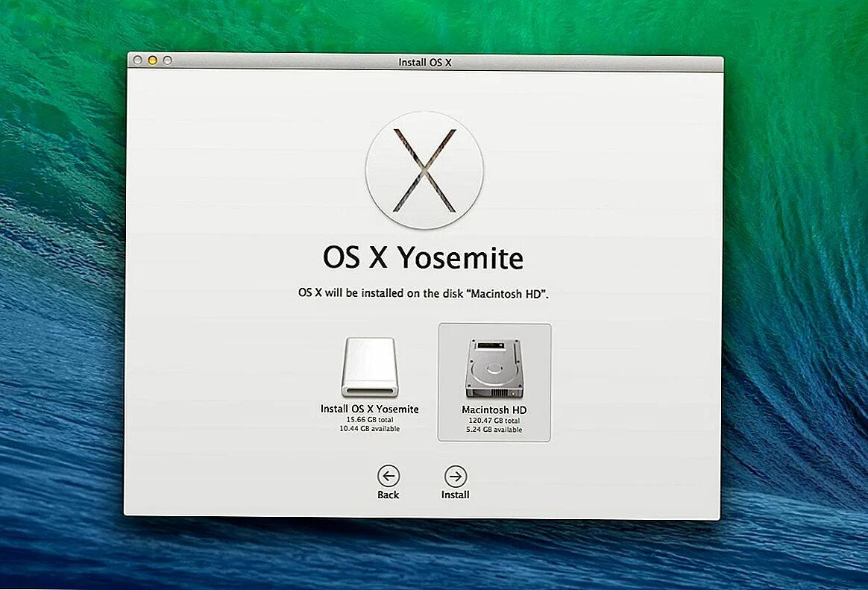Click the "Macintosh HD" disk name

(494, 409)
